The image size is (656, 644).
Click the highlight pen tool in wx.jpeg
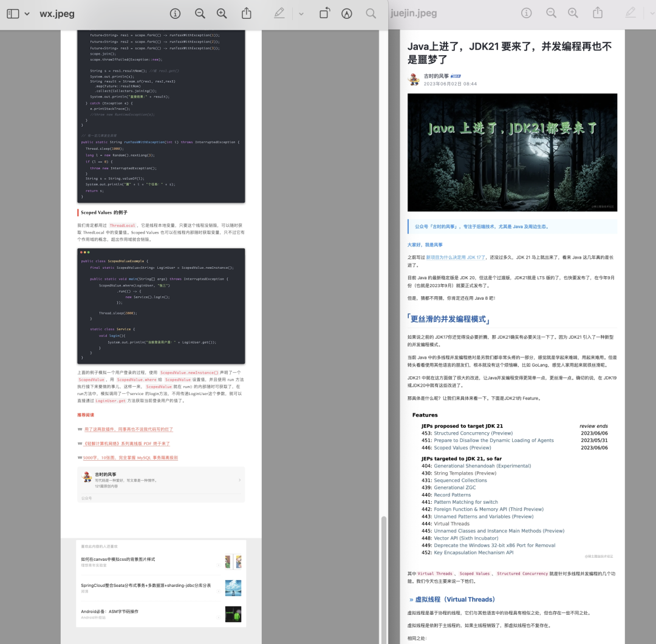click(279, 13)
